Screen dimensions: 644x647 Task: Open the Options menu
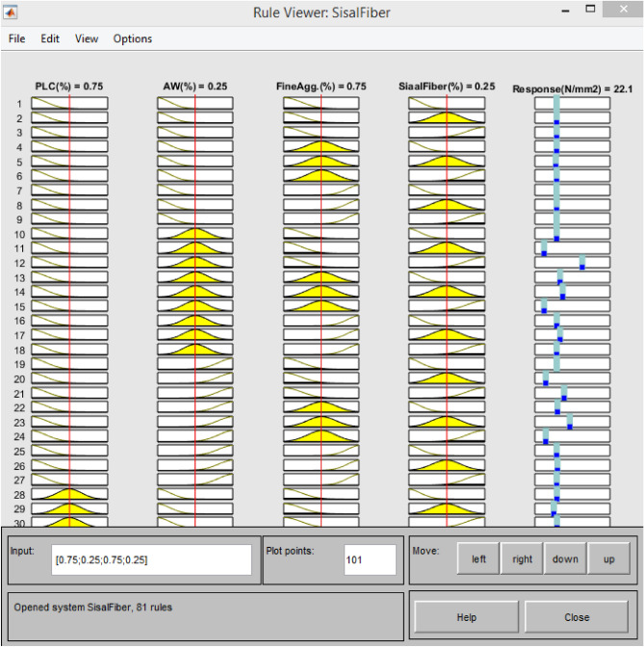pyautogui.click(x=133, y=39)
